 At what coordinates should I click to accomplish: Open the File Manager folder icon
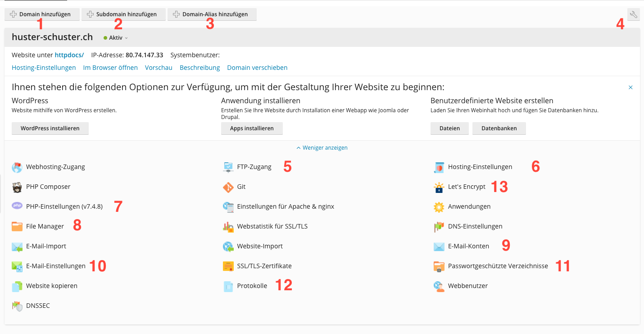[17, 226]
